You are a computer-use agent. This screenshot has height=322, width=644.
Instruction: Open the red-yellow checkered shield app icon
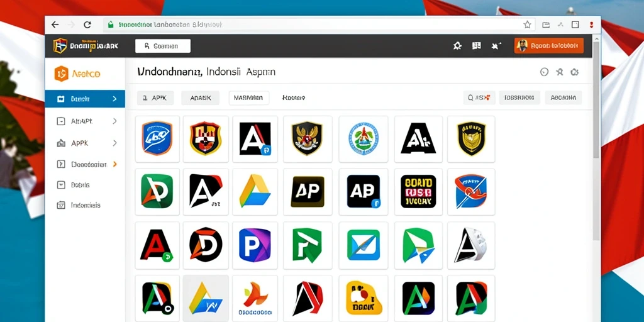[206, 139]
